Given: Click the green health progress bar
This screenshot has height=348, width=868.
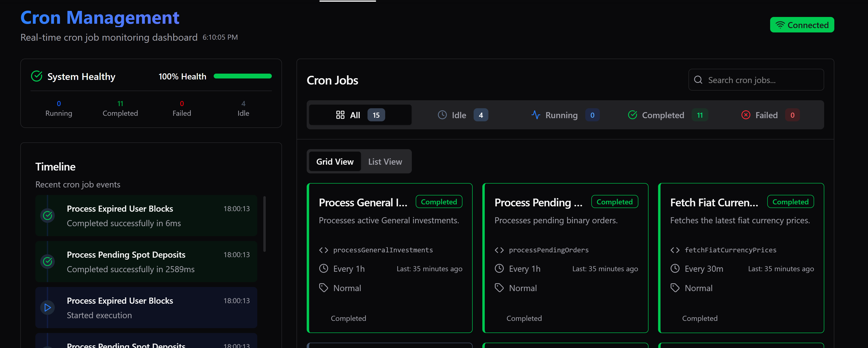Looking at the screenshot, I should [x=242, y=76].
